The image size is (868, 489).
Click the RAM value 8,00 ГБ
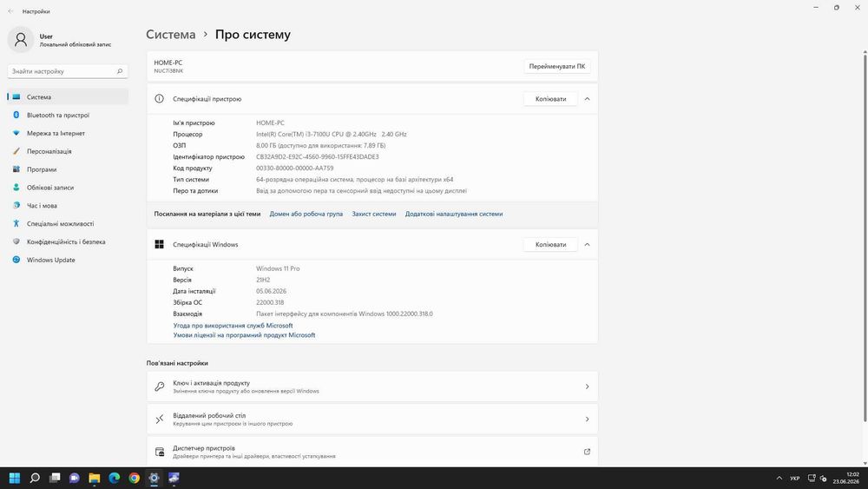pos(320,146)
